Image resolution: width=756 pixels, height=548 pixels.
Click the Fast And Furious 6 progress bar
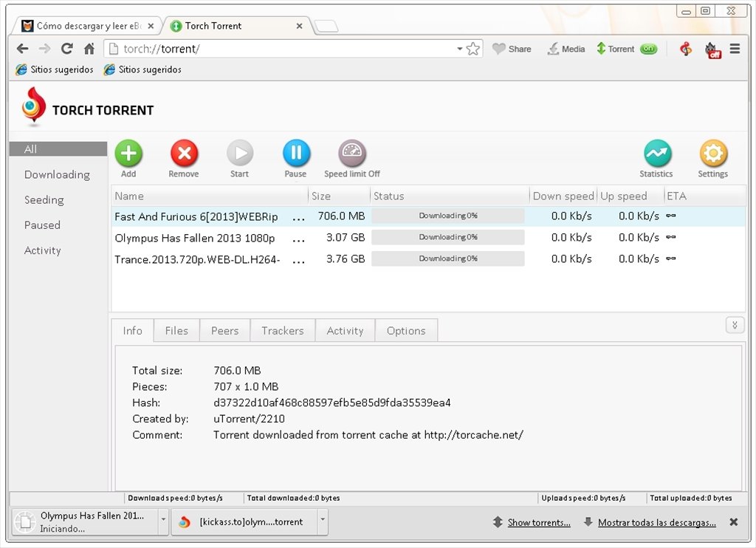(448, 216)
